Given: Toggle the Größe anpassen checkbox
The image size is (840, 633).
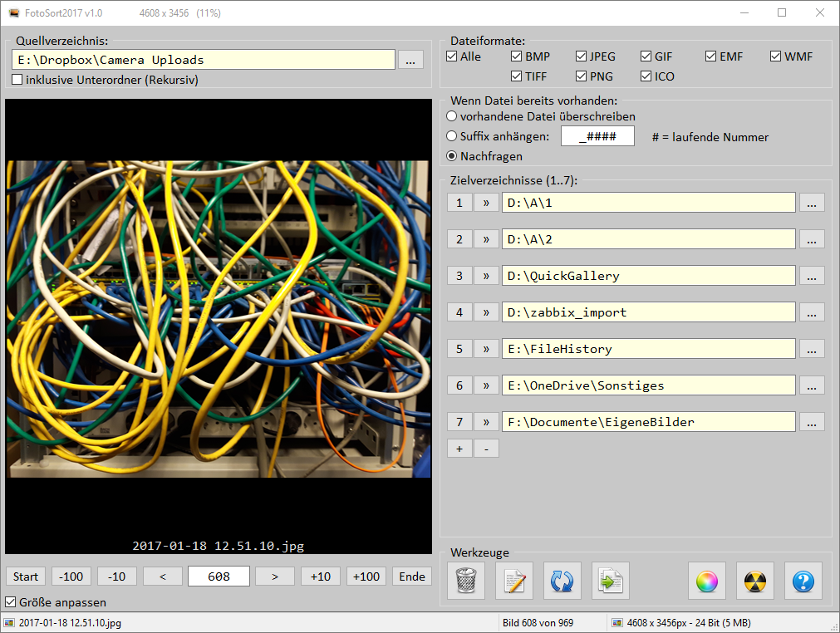Looking at the screenshot, I should (12, 602).
